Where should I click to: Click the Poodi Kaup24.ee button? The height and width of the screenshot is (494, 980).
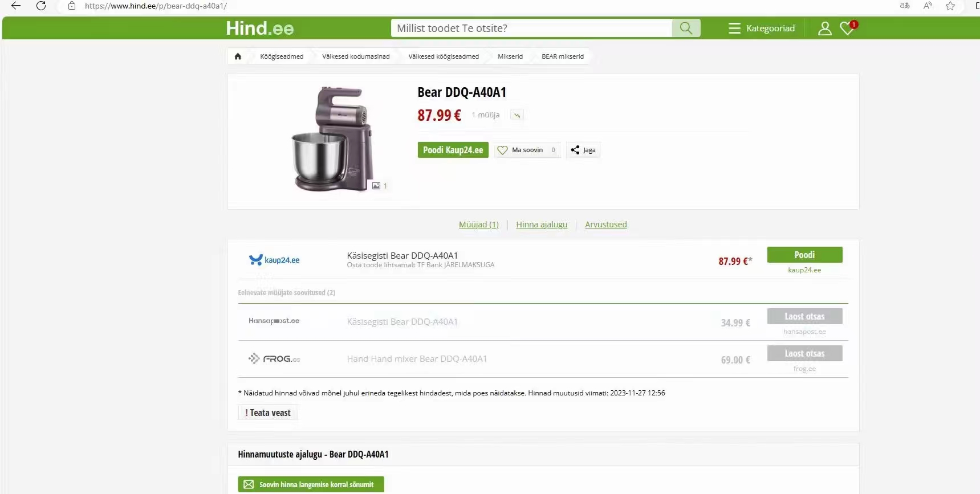453,150
